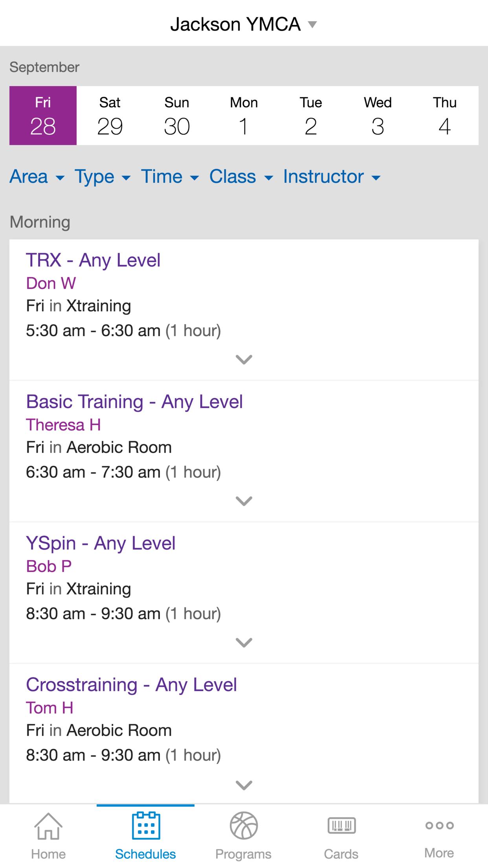Tap the Schedules calendar icon
Image resolution: width=488 pixels, height=868 pixels.
(x=146, y=825)
